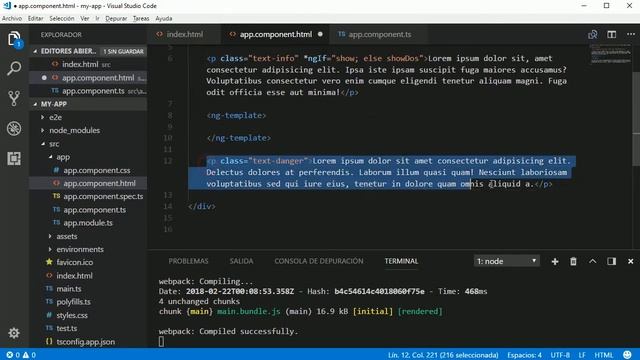Click errors icon in status bar
This screenshot has height=360, width=640.
(13, 355)
